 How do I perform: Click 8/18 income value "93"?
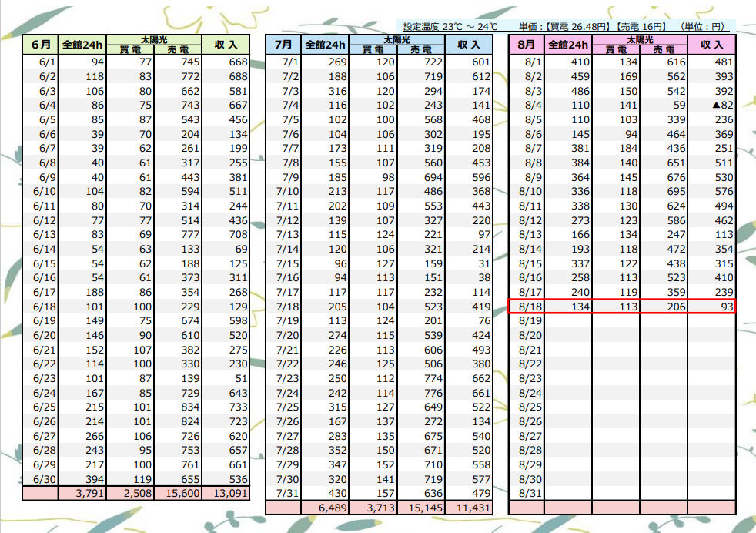click(711, 307)
